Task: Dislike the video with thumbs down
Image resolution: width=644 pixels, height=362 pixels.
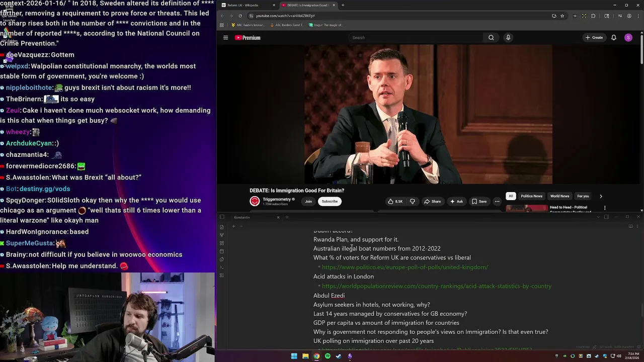Action: [x=413, y=201]
